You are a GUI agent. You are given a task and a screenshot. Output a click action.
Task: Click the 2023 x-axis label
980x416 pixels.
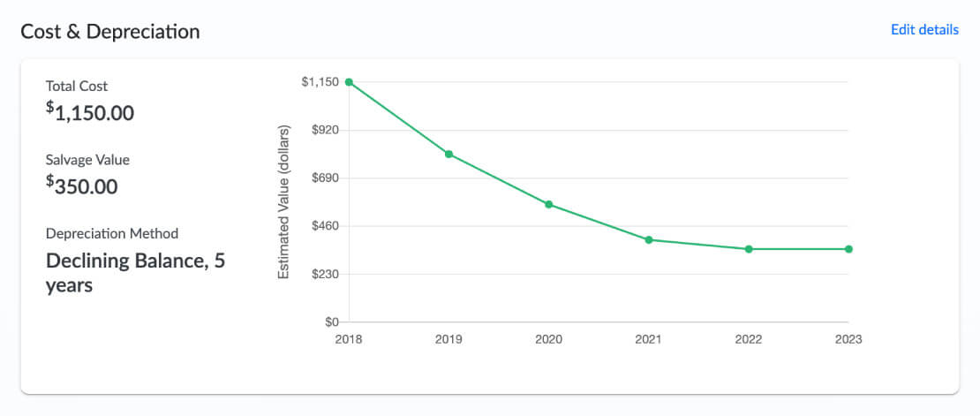pyautogui.click(x=848, y=339)
